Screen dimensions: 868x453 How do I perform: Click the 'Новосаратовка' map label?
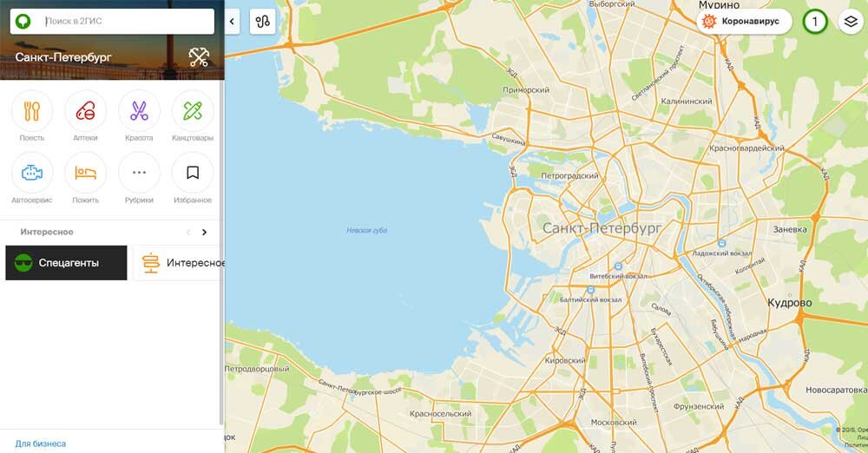click(x=837, y=390)
